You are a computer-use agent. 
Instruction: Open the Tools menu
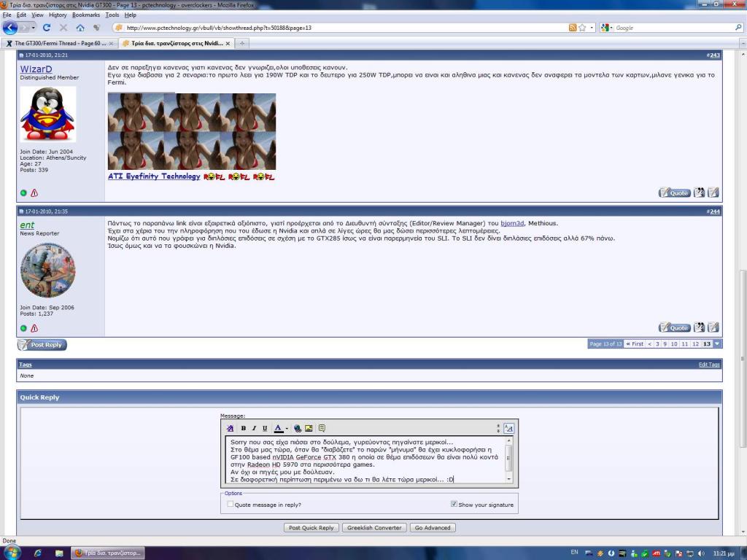pos(112,15)
